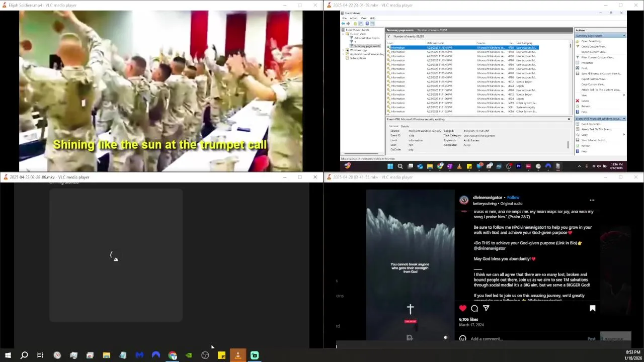Click Attach Task To This Event

pos(596,129)
